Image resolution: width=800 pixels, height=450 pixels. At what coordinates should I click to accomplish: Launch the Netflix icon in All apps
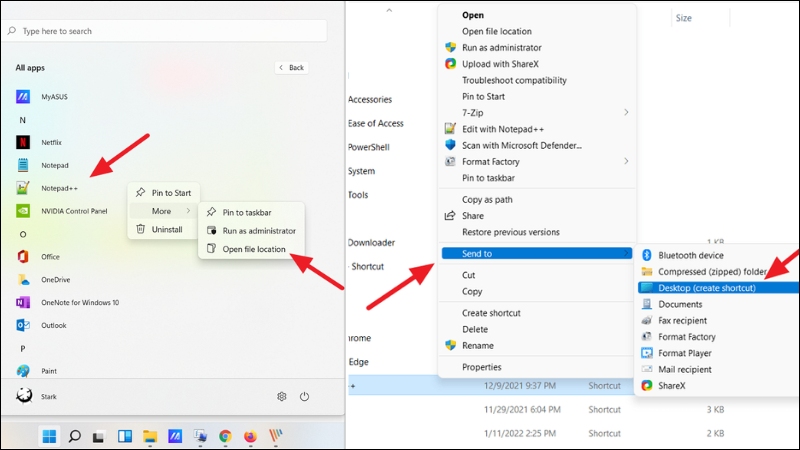[x=23, y=142]
